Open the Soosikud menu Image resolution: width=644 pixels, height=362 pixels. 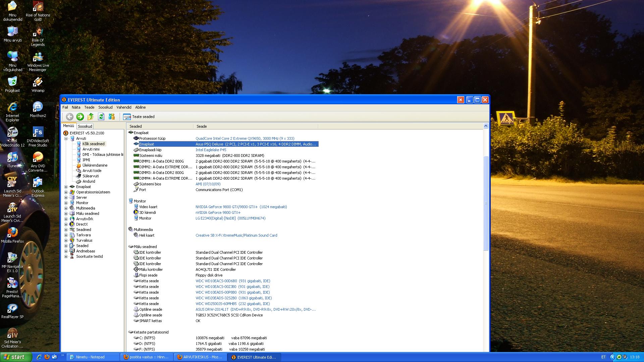pos(105,107)
